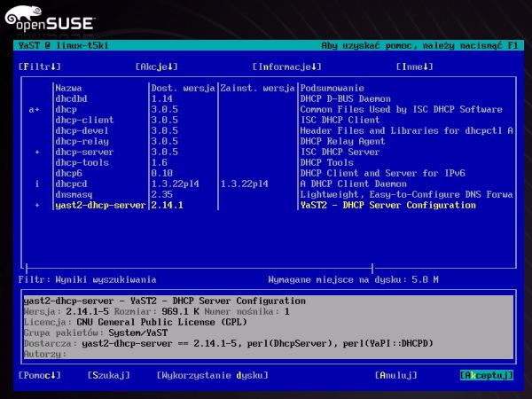This screenshot has width=532, height=399.
Task: Click the 'Rozmiar: 969.1 K' detail value
Action: [x=156, y=311]
